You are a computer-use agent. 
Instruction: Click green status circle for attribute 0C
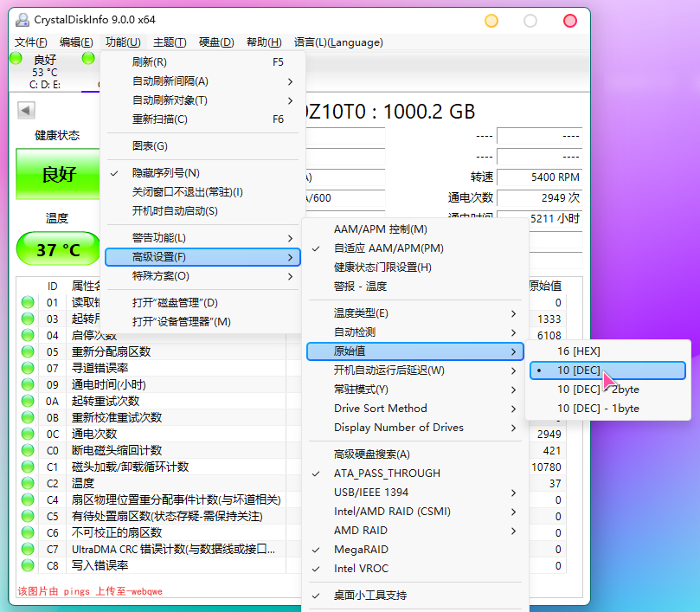pyautogui.click(x=28, y=434)
